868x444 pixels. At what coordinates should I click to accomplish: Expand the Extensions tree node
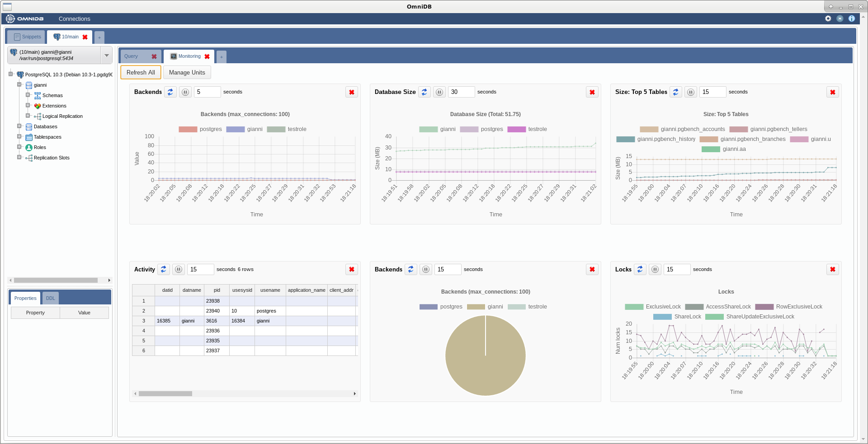[x=28, y=105]
